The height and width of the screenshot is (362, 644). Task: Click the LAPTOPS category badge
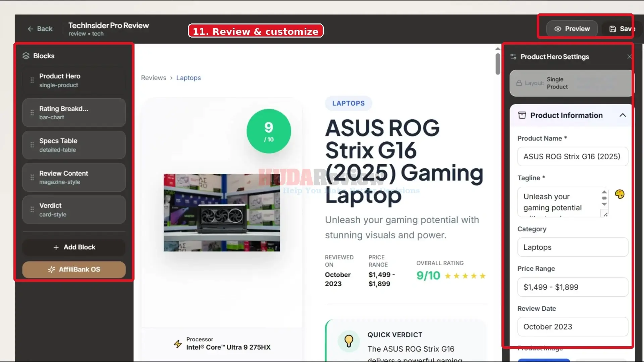348,103
